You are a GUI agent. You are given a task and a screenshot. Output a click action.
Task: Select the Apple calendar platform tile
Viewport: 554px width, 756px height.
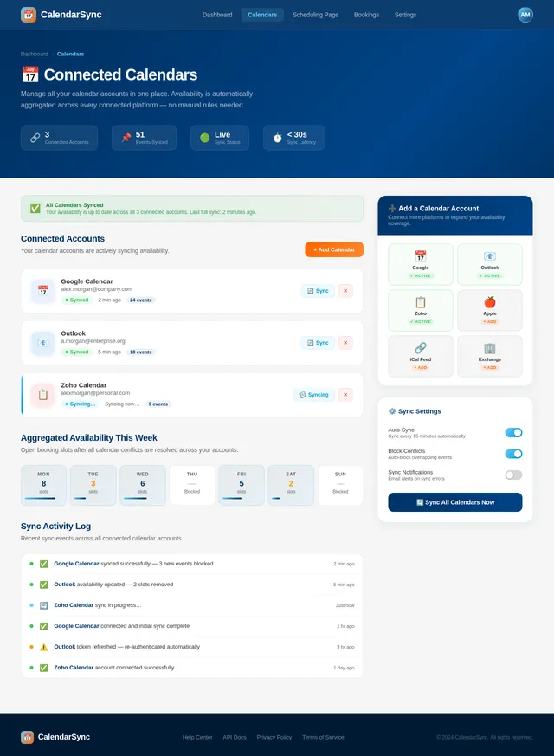coord(489,310)
